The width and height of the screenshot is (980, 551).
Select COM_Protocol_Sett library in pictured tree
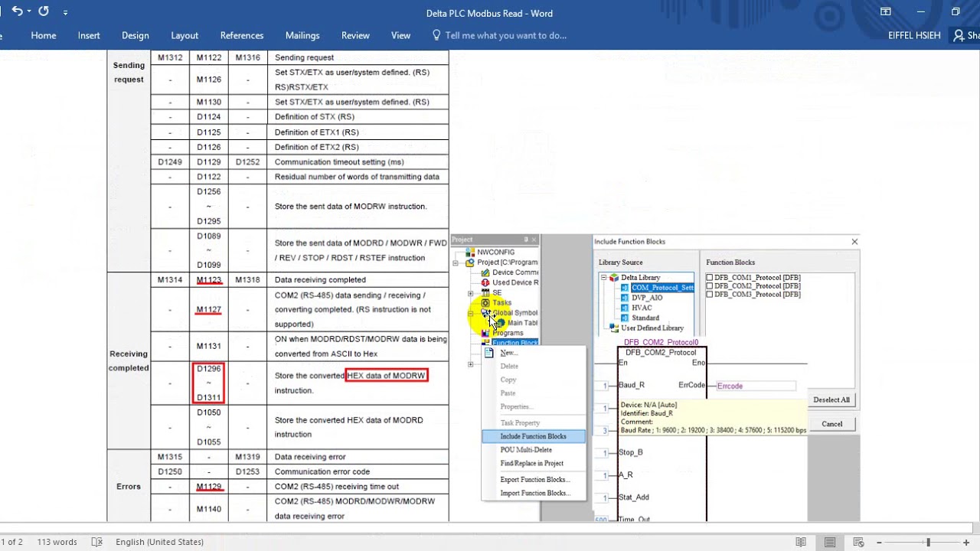tap(662, 288)
